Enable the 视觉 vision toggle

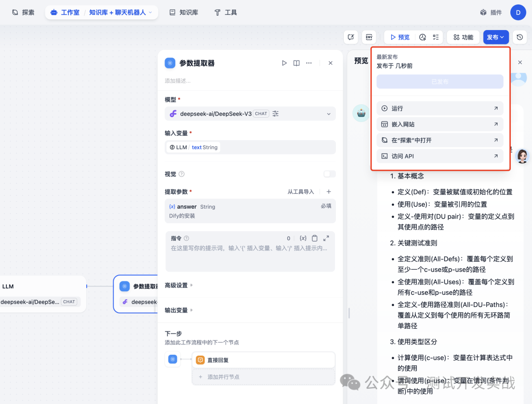pyautogui.click(x=329, y=174)
